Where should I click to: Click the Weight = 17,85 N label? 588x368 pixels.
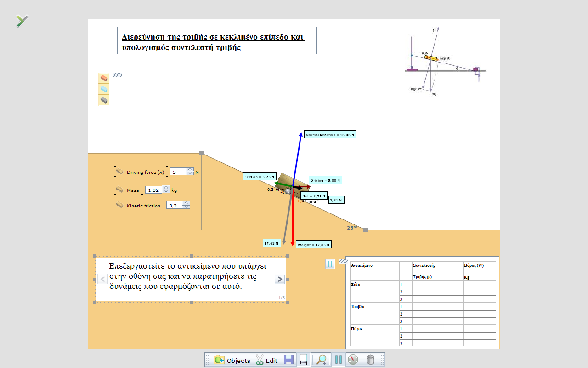(x=314, y=244)
